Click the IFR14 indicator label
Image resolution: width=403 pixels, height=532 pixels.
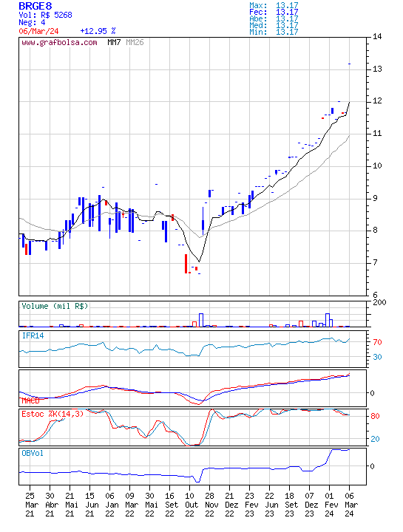(x=33, y=335)
